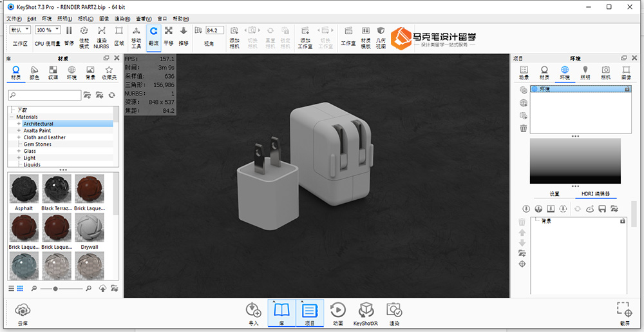Save the HDRI with the disk icon

coord(602,209)
